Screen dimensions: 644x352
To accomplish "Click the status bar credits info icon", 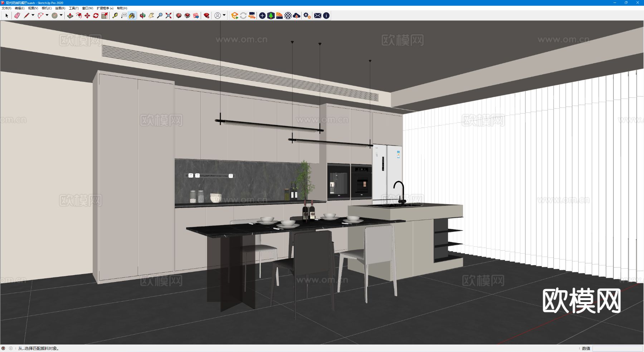I will (x=11, y=348).
